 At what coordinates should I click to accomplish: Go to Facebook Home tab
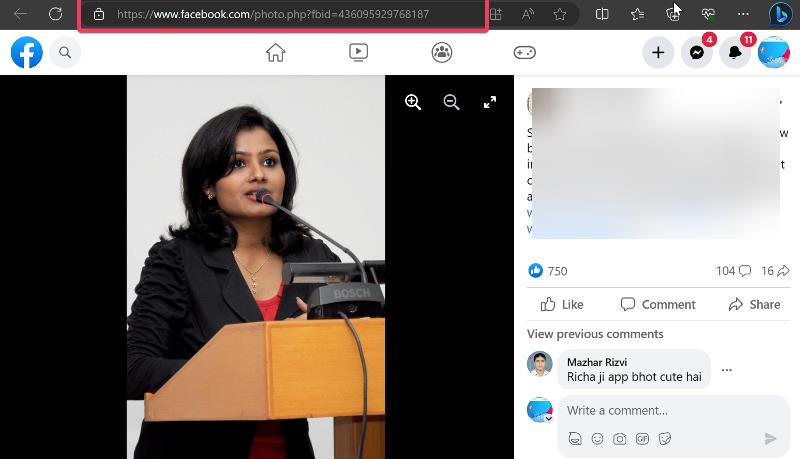click(276, 52)
